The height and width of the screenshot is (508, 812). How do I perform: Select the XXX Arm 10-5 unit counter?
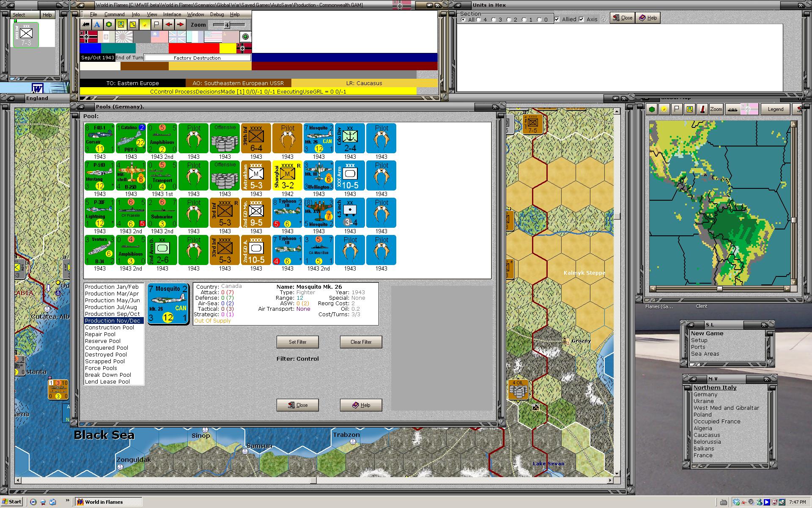(x=350, y=176)
